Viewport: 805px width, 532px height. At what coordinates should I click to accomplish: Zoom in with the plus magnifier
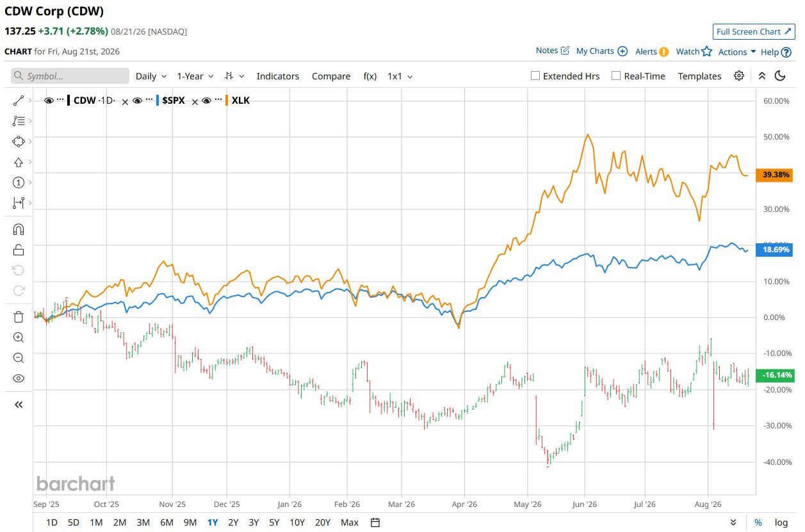click(x=18, y=337)
